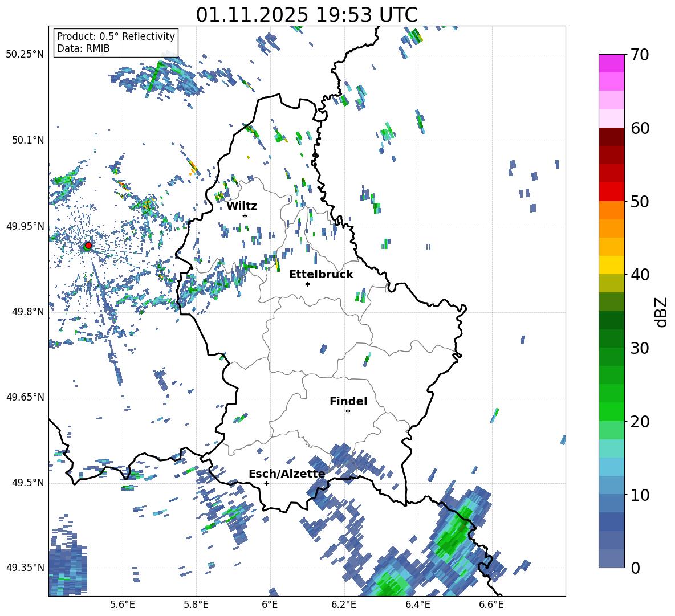Select the Wiltz city label
The image size is (675, 616).
[242, 206]
